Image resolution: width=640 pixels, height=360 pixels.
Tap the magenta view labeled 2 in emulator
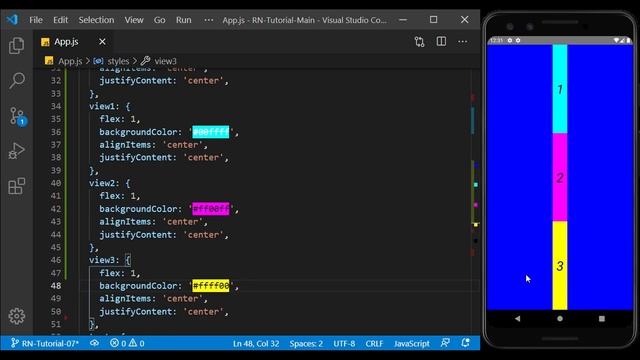coord(560,177)
